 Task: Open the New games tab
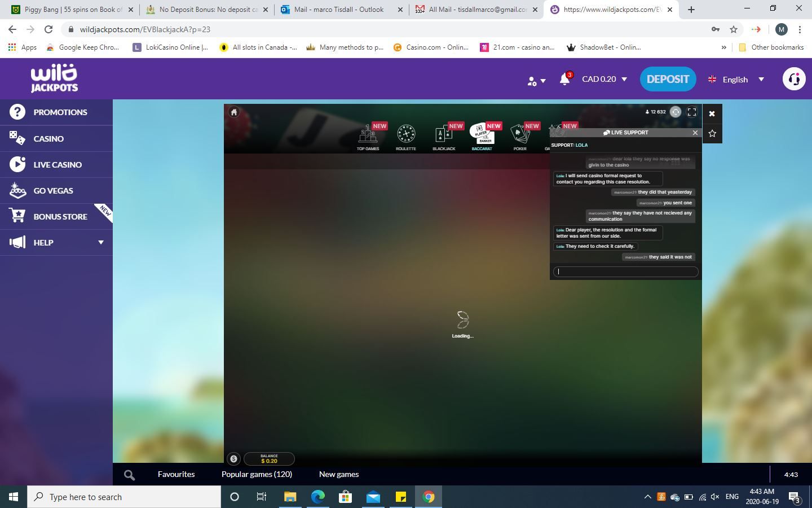(x=339, y=474)
